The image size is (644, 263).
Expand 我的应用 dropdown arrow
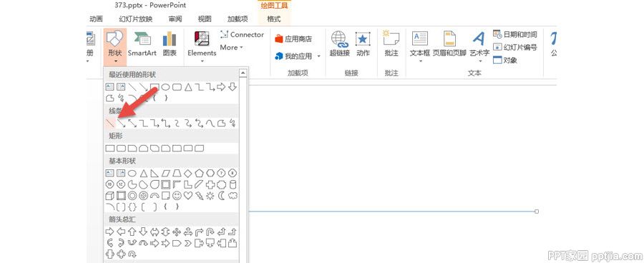[x=318, y=56]
